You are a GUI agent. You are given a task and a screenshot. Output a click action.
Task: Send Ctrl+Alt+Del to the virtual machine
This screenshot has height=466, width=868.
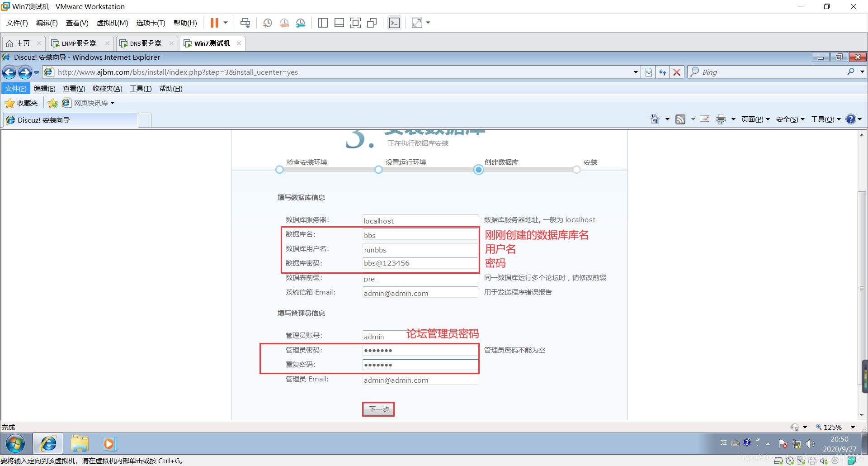click(245, 23)
